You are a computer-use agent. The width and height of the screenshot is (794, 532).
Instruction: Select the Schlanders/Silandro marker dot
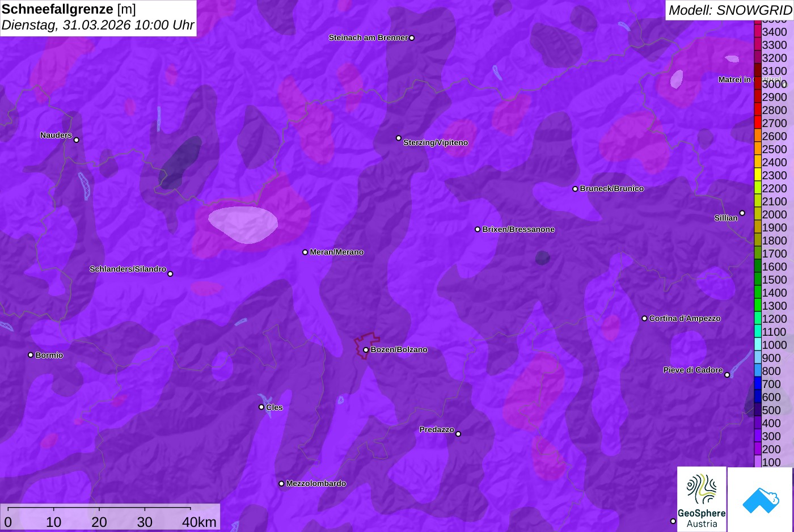click(x=170, y=274)
